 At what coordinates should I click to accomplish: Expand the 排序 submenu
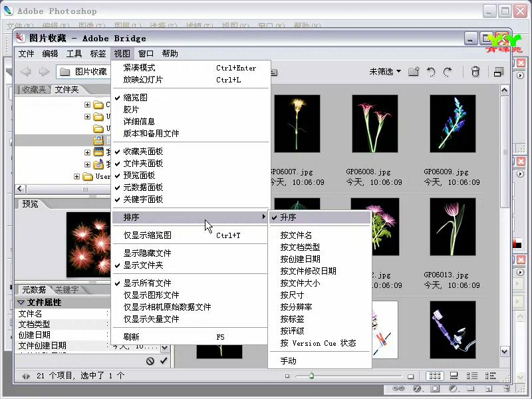click(x=191, y=217)
